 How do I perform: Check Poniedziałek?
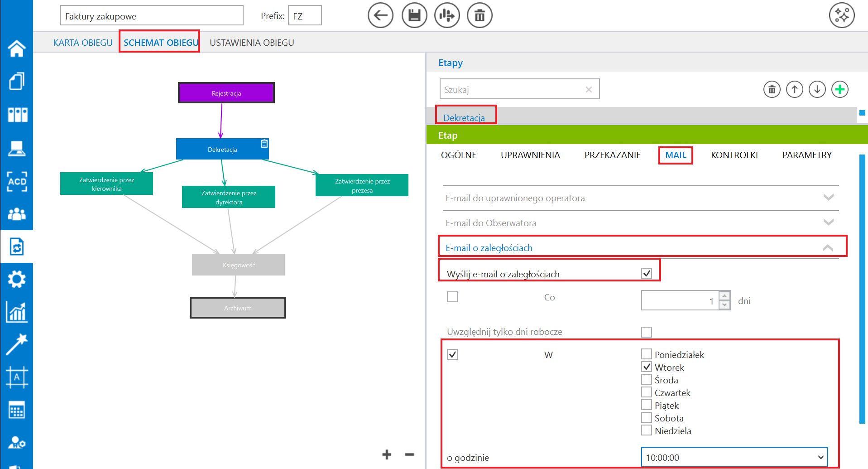(647, 354)
